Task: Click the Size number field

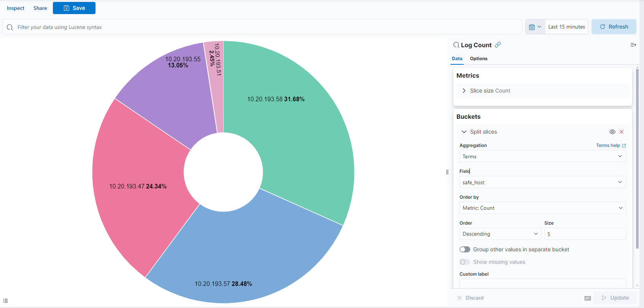Action: pyautogui.click(x=585, y=234)
